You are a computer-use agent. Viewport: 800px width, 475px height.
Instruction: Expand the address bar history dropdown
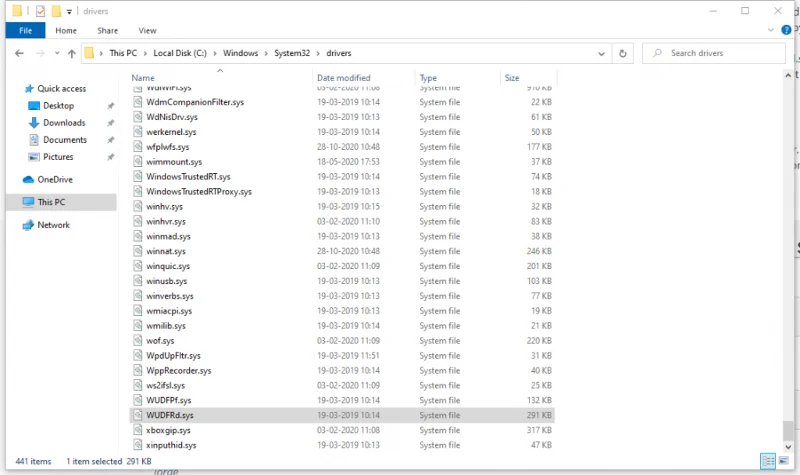click(602, 53)
